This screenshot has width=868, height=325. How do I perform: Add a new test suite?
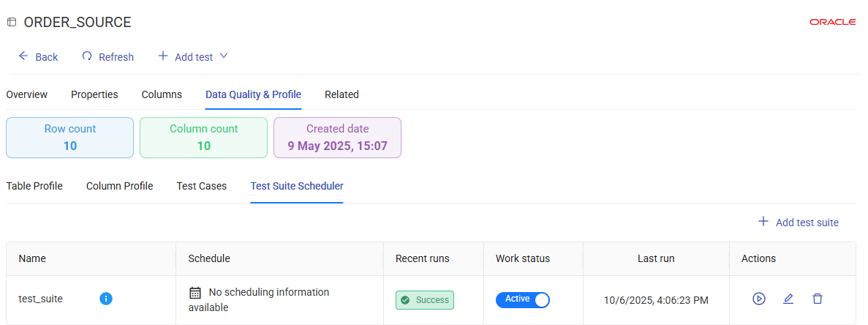click(798, 222)
